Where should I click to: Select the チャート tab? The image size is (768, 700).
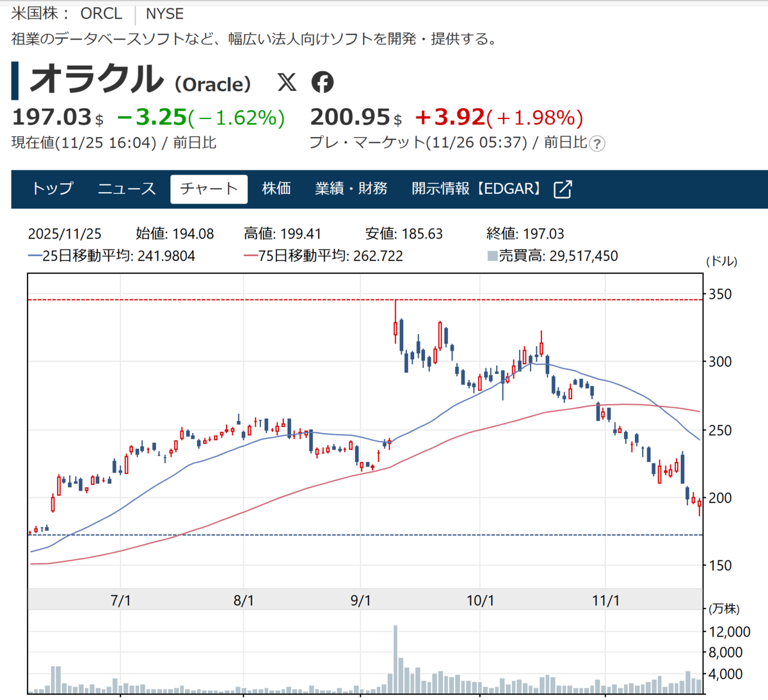[x=209, y=189]
